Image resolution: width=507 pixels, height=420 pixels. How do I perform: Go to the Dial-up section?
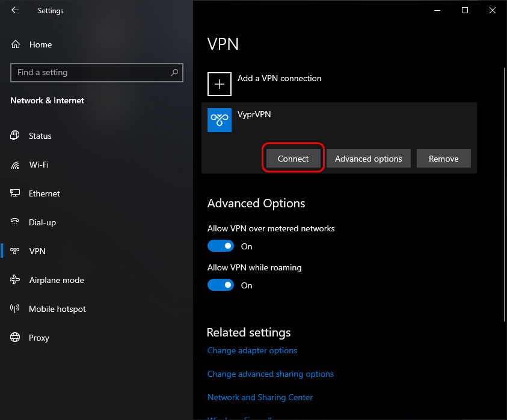pos(42,222)
